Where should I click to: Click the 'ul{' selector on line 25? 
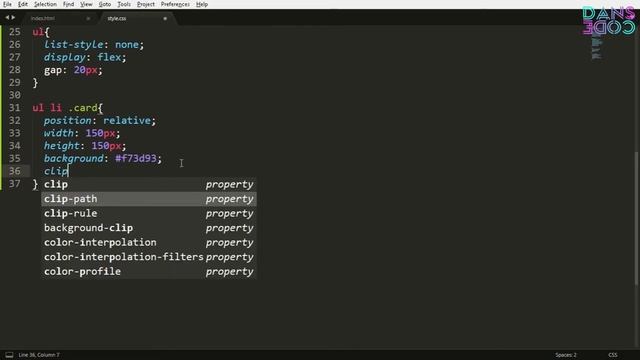41,32
